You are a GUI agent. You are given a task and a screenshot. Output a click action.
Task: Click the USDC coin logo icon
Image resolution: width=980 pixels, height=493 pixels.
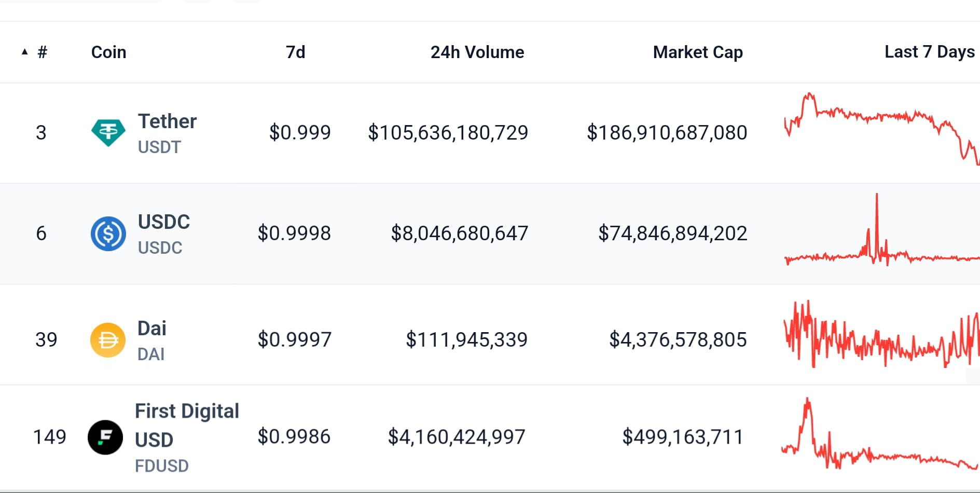point(108,234)
